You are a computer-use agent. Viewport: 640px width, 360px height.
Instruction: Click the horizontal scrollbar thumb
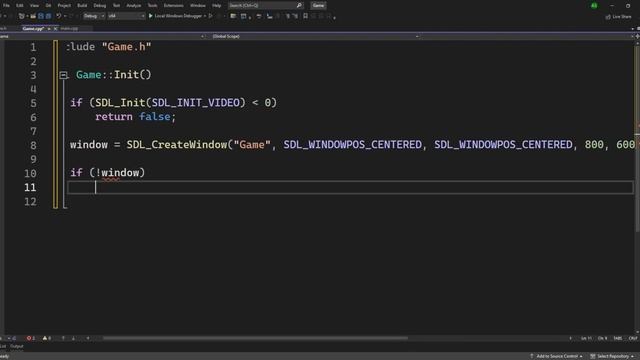click(255, 338)
